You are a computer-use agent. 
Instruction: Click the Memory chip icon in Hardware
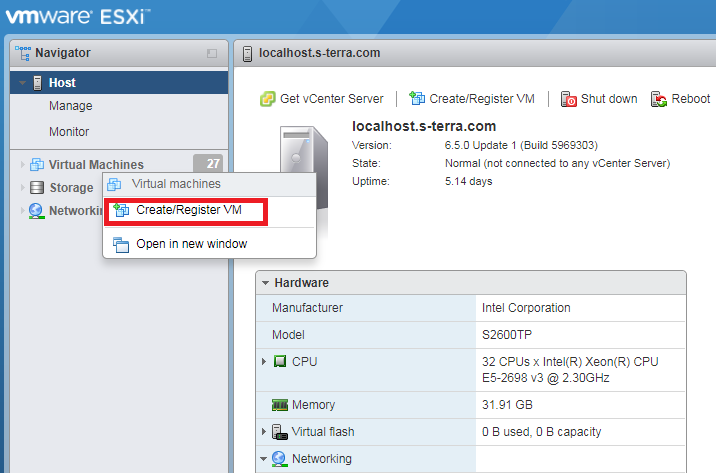[280, 406]
